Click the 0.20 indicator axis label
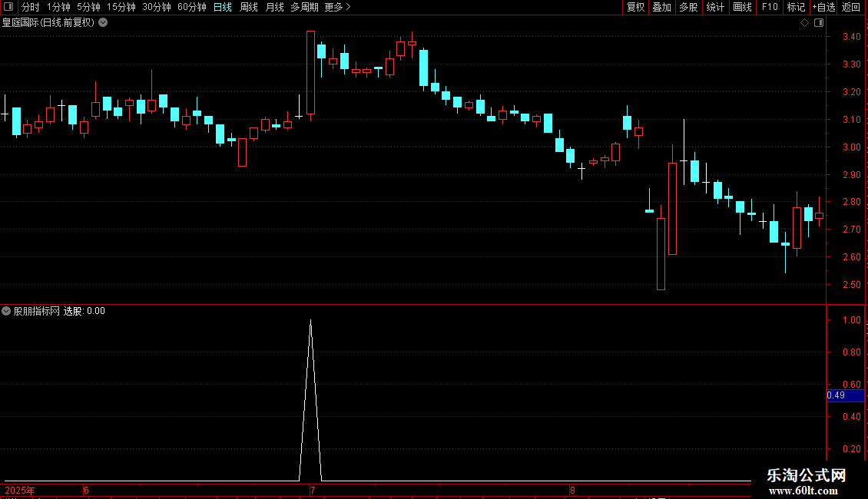Screen dimensions: 868x499 [851, 448]
